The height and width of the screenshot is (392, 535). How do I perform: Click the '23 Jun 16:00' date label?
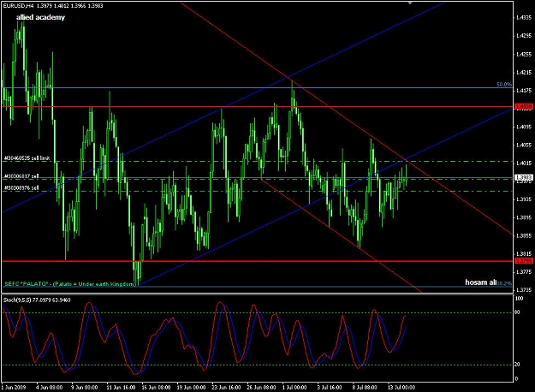[226, 387]
